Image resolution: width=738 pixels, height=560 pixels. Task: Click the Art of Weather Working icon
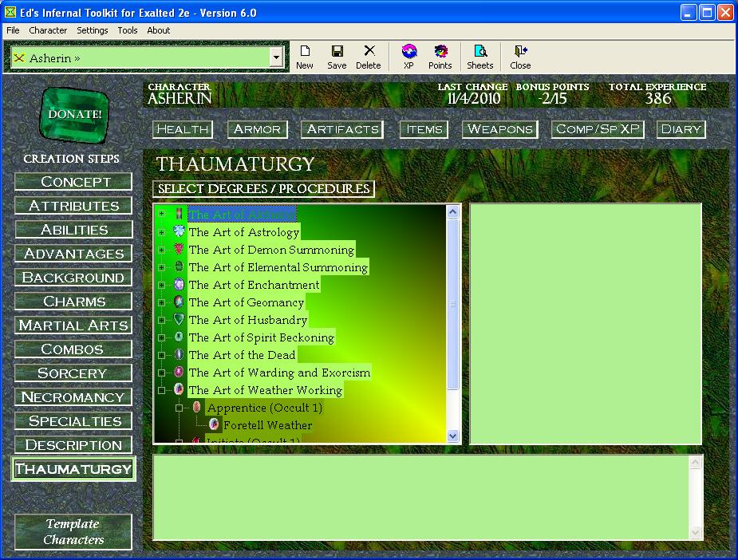click(x=179, y=389)
